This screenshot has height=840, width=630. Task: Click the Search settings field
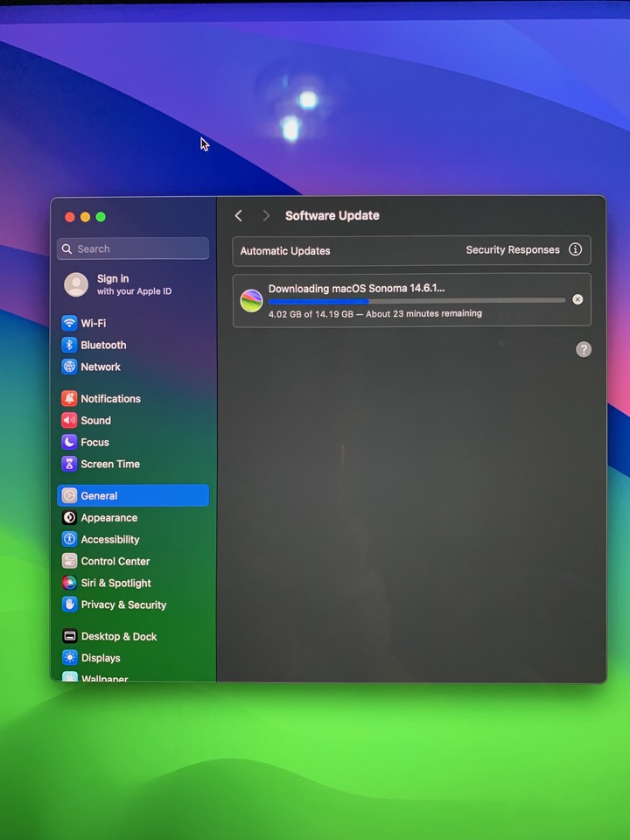pos(133,248)
